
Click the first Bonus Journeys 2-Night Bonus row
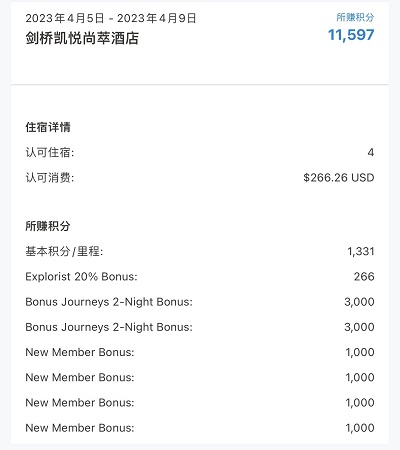[200, 302]
